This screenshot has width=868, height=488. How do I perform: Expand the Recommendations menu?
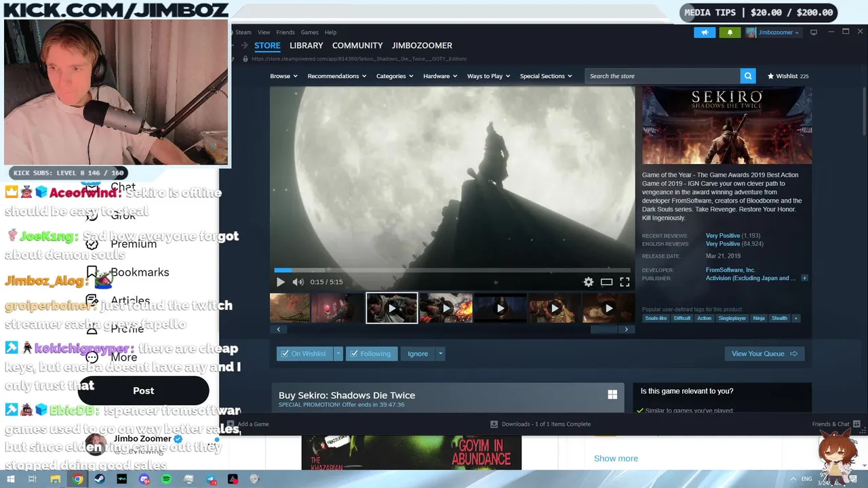click(x=336, y=76)
